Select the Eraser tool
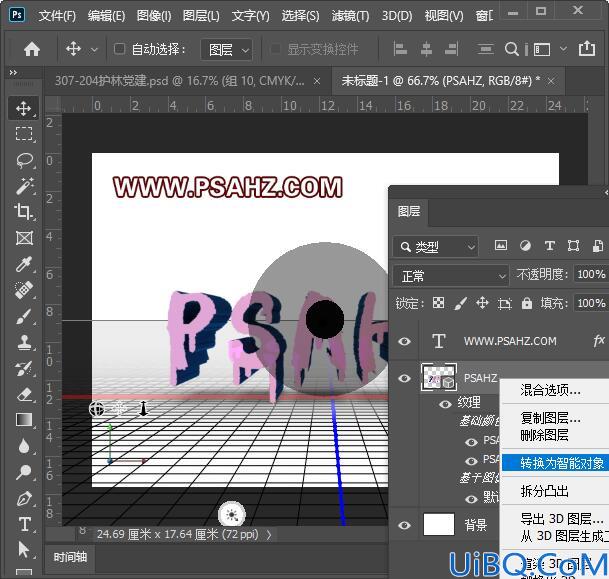Viewport: 609px width, 579px height. pos(24,394)
